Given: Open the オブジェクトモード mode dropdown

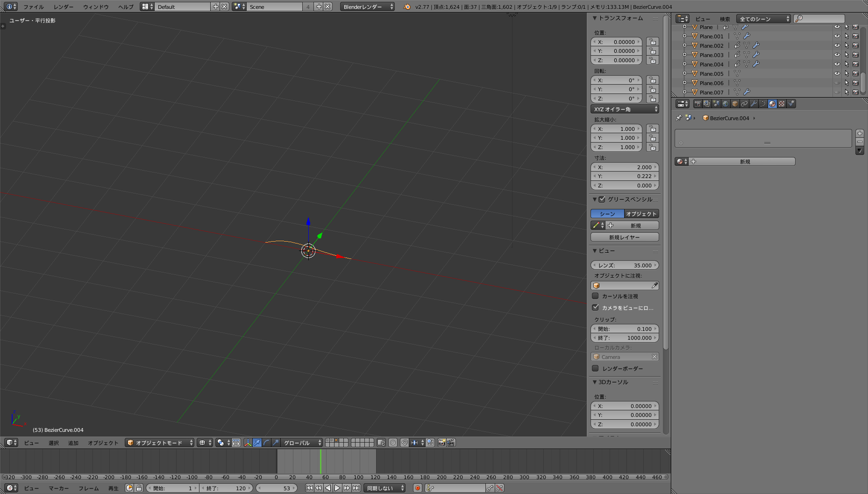Looking at the screenshot, I should (159, 443).
